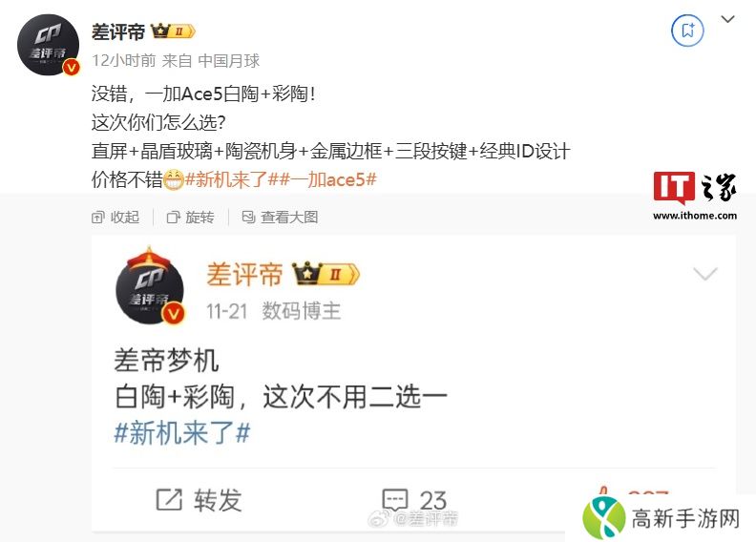Open the blue #新机来了# hashtag

(x=182, y=432)
